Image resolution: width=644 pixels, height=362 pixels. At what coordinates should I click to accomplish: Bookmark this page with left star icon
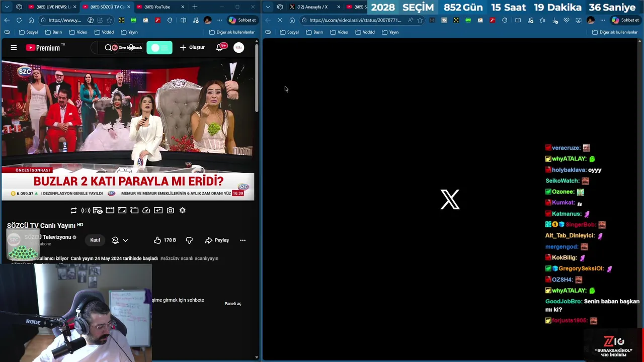click(x=109, y=20)
